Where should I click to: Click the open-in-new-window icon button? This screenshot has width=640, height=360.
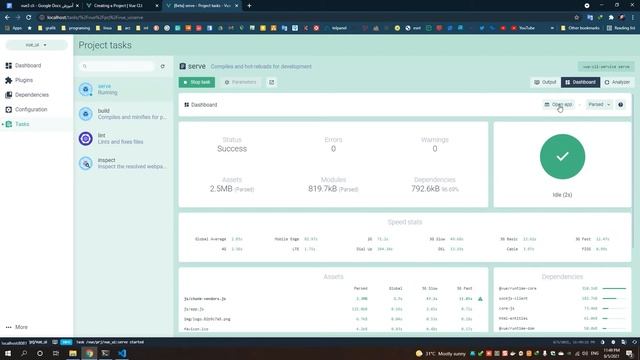click(271, 82)
